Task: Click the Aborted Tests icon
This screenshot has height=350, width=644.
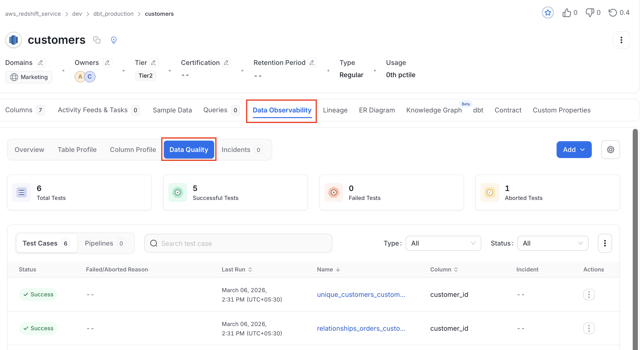Action: 490,192
